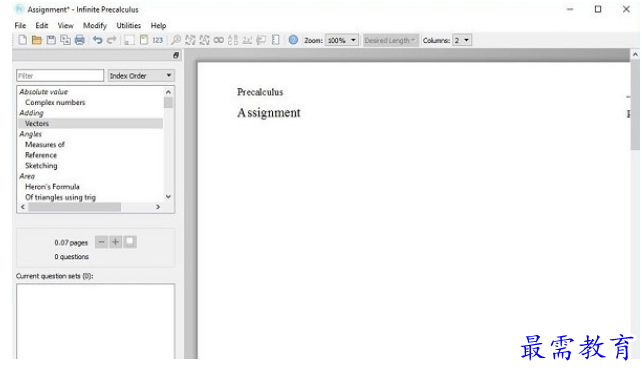Open the Desired Length dropdown
Image resolution: width=642 pixels, height=379 pixels.
[x=390, y=40]
